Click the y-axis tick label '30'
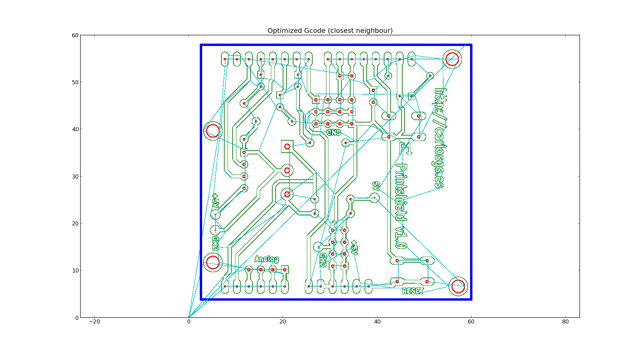 (75, 176)
